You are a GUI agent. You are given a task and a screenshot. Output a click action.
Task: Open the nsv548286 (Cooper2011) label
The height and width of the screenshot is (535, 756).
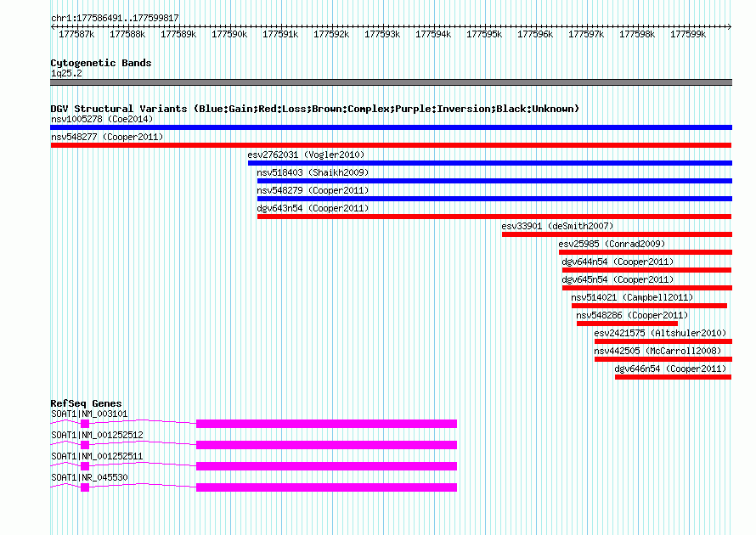point(632,315)
